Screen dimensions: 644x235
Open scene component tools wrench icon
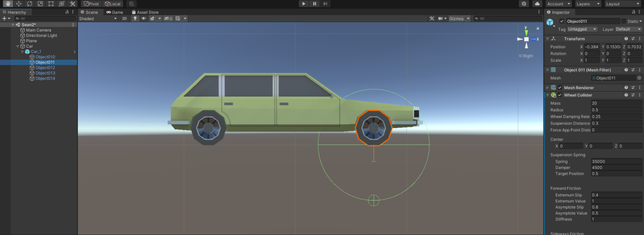[431, 18]
